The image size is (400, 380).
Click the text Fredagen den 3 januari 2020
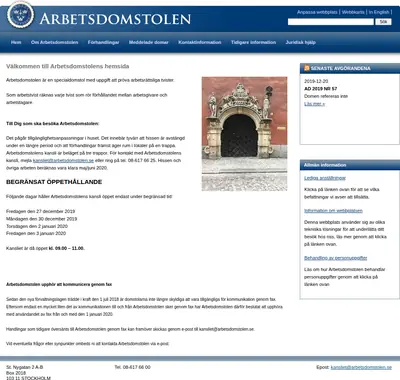[36, 233]
